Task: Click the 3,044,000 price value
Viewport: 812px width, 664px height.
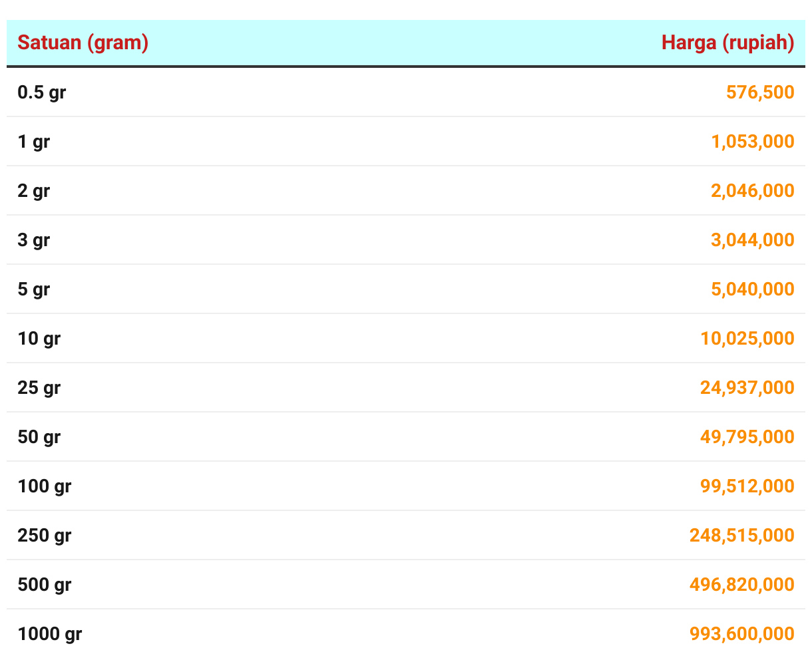Action: (x=753, y=240)
